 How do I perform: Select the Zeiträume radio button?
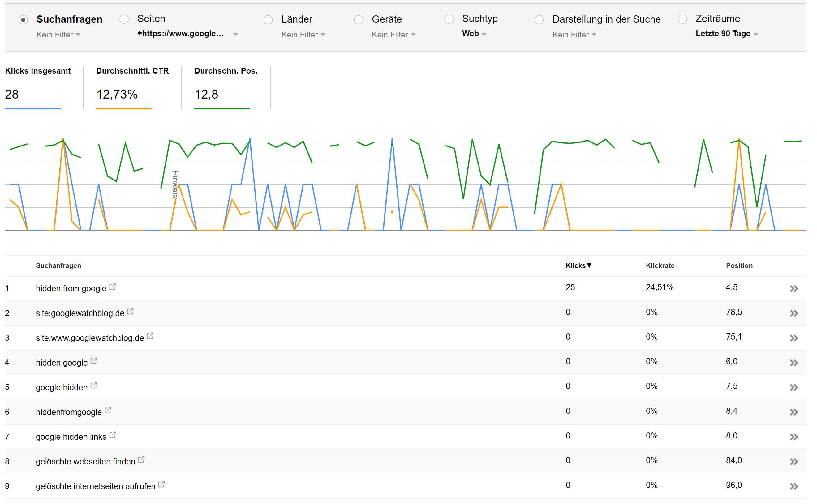(682, 19)
